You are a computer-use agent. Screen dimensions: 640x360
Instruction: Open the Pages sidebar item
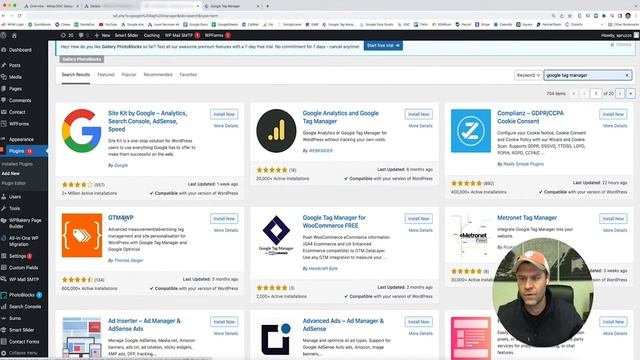pyautogui.click(x=15, y=89)
